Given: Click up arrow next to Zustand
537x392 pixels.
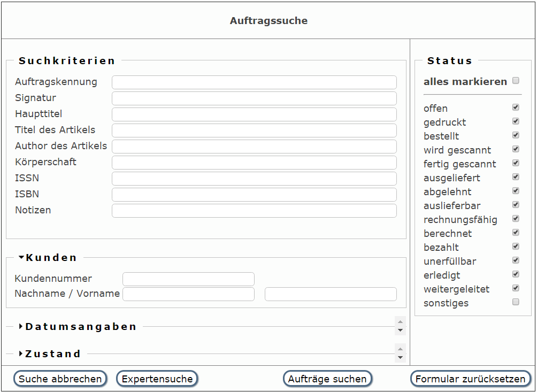Looking at the screenshot, I should [x=400, y=349].
